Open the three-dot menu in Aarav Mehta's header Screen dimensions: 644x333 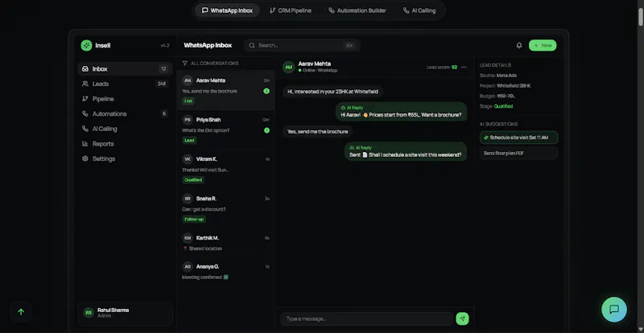(x=464, y=67)
